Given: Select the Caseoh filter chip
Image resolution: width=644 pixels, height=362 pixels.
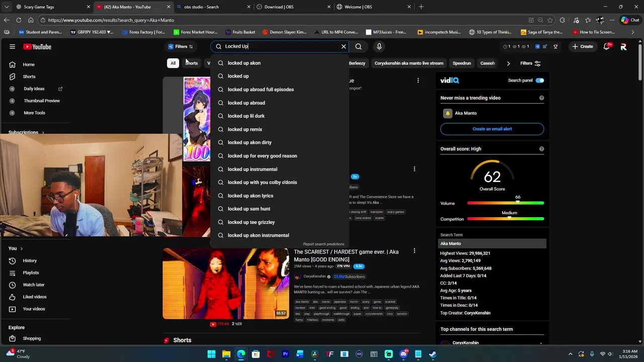Looking at the screenshot, I should tap(488, 63).
